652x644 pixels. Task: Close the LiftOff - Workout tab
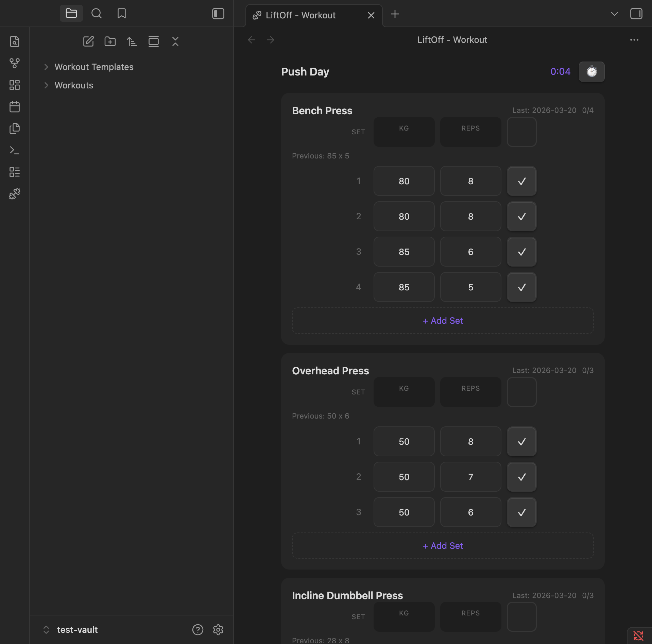pos(371,15)
